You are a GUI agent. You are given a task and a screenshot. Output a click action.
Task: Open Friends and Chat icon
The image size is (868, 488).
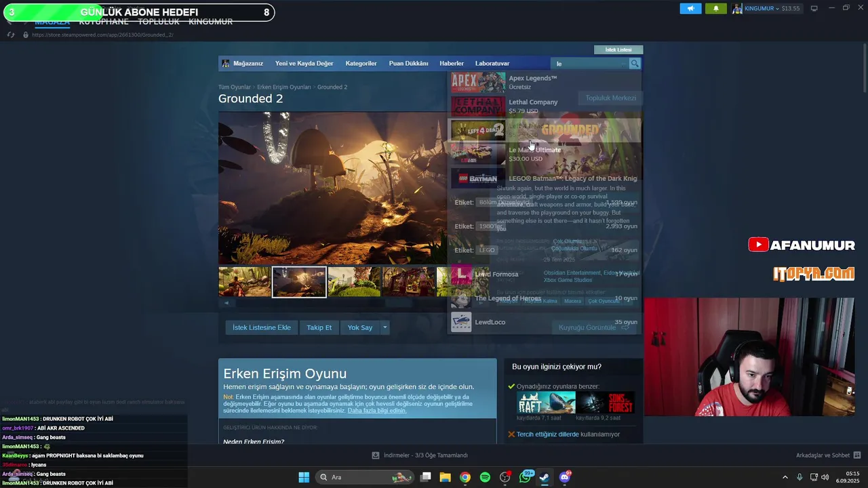tap(857, 455)
